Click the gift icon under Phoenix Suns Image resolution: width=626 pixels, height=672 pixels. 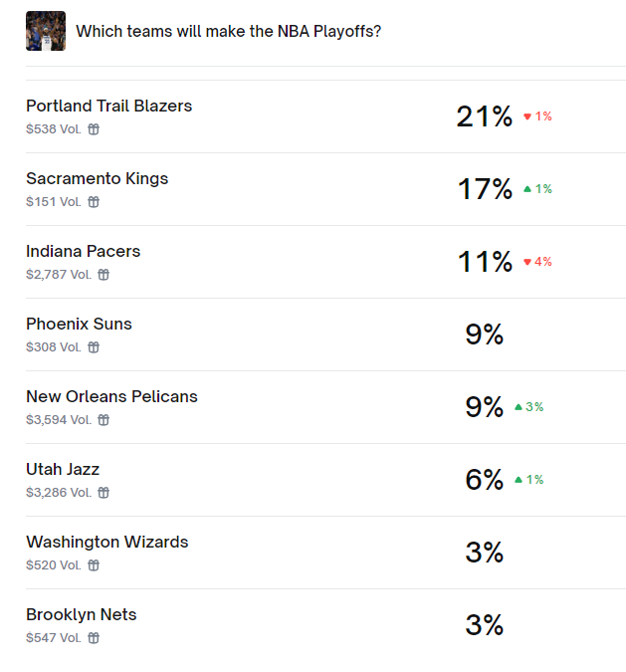(94, 347)
